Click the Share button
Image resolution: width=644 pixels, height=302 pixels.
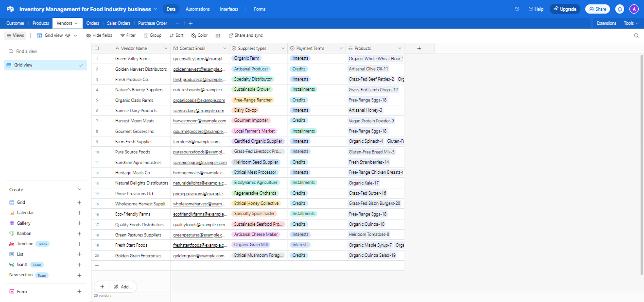tap(597, 9)
